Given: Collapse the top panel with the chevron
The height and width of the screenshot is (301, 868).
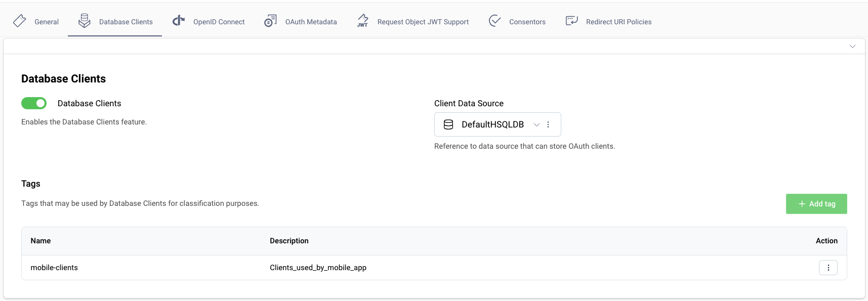Looking at the screenshot, I should tap(852, 46).
